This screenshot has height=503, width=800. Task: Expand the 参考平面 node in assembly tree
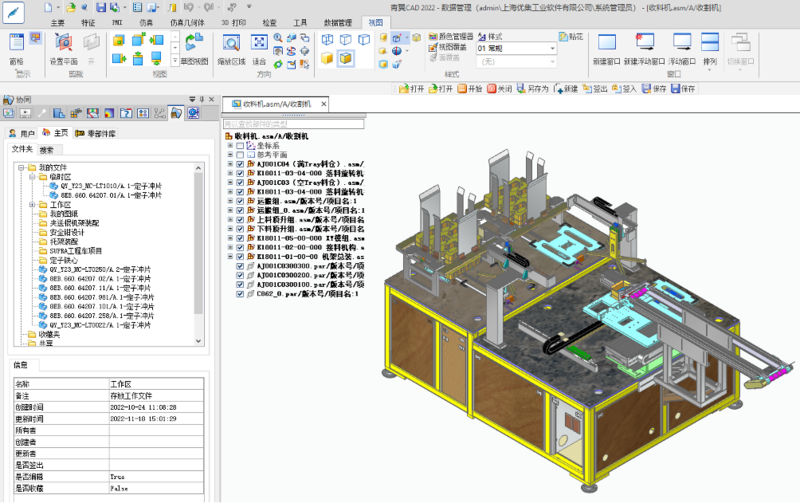[x=229, y=155]
